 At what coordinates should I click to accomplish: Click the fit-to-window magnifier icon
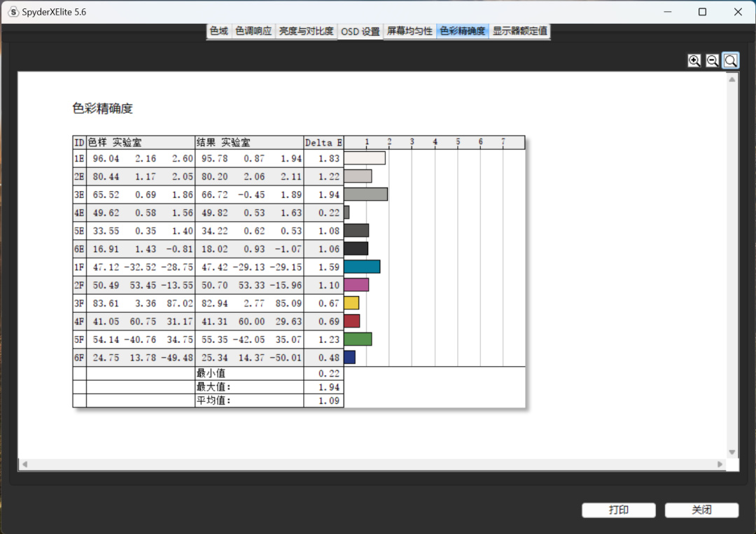tap(730, 61)
